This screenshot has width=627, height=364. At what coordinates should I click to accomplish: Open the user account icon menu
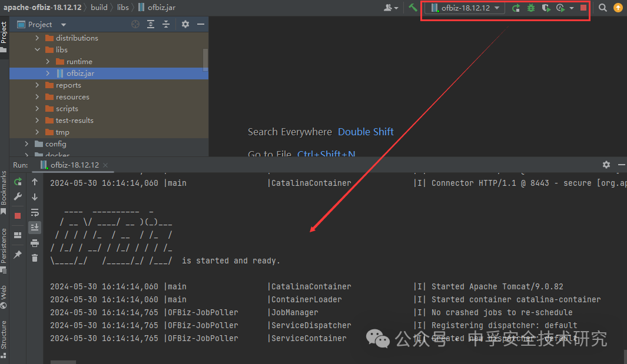[391, 8]
